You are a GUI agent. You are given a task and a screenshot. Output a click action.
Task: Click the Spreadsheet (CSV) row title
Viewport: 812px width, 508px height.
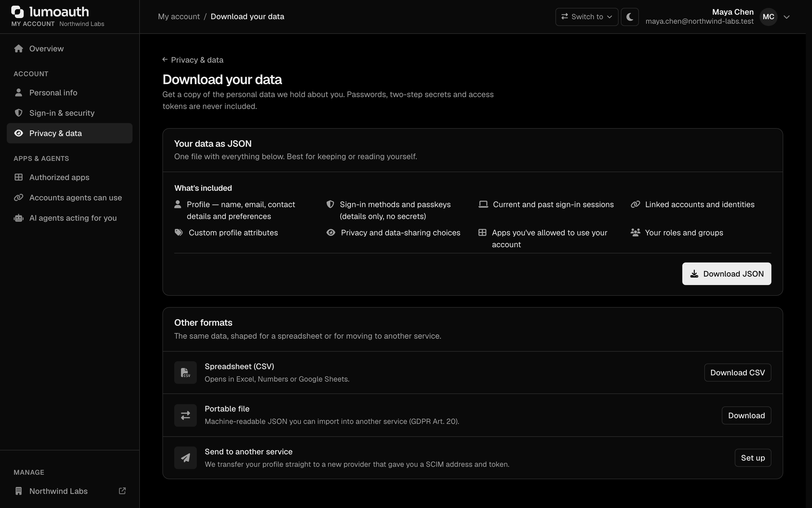point(239,367)
